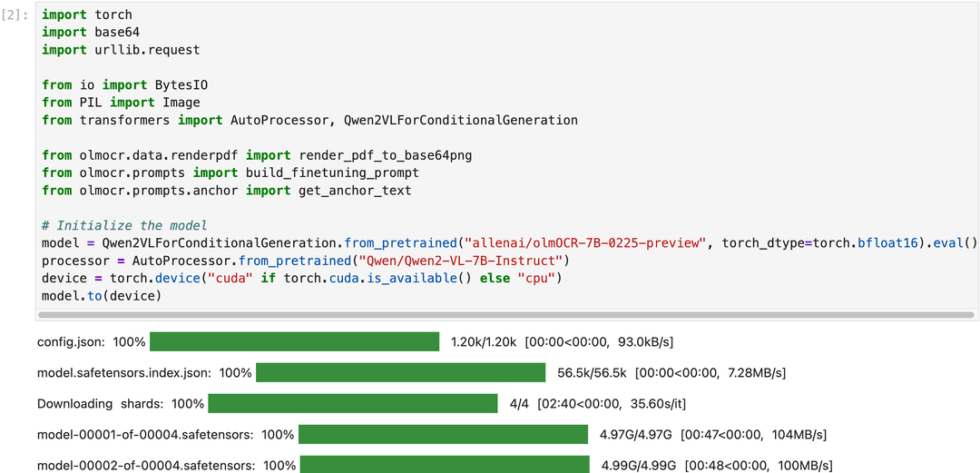This screenshot has width=980, height=473.
Task: Click on 'Qwen2VLForConditionalGeneration' in the transformers import
Action: click(461, 120)
